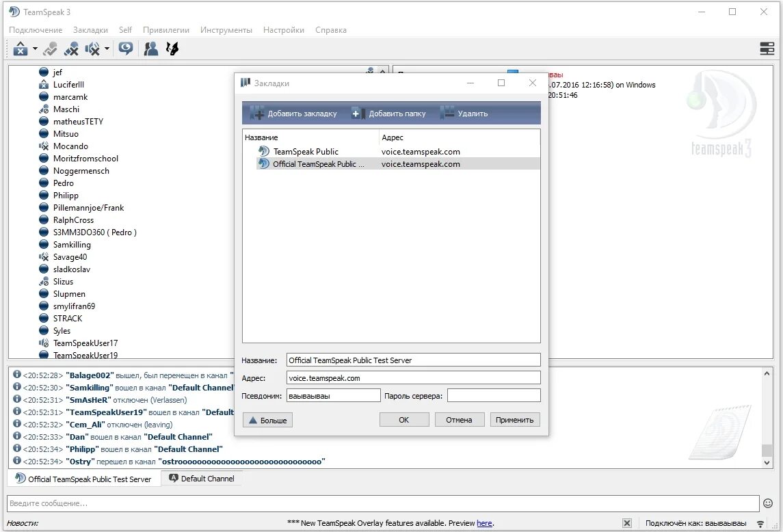The width and height of the screenshot is (783, 532).
Task: Click info icon of Ostry log entry
Action: pyautogui.click(x=17, y=461)
